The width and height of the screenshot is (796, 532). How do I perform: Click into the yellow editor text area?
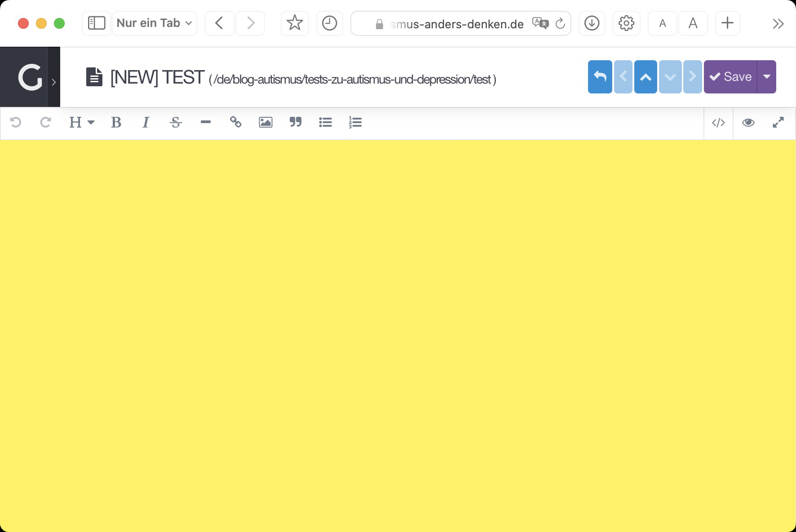pos(398,336)
